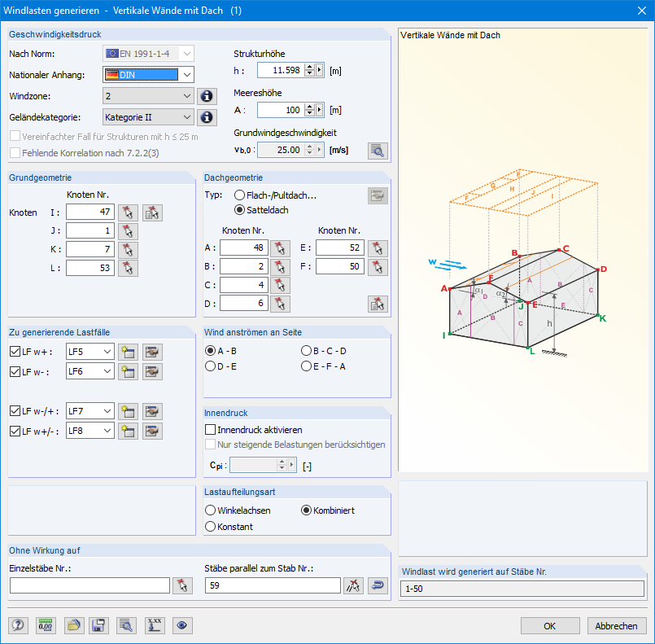655x644 pixels.
Task: Click Stäbe parallel zum Stab field
Action: (x=273, y=585)
